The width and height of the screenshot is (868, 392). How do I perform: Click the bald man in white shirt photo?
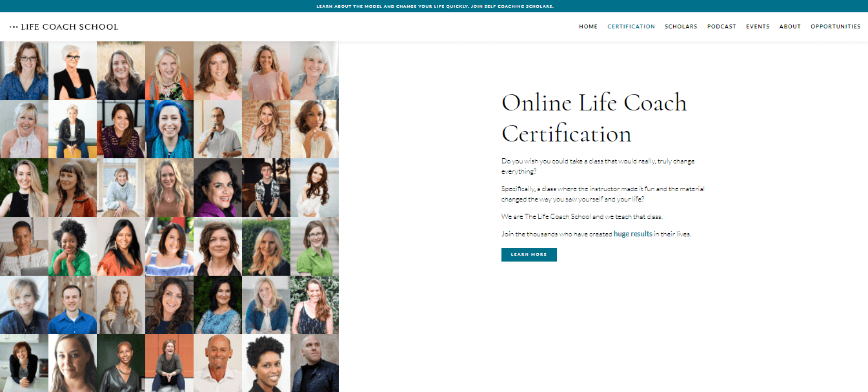coord(217,363)
